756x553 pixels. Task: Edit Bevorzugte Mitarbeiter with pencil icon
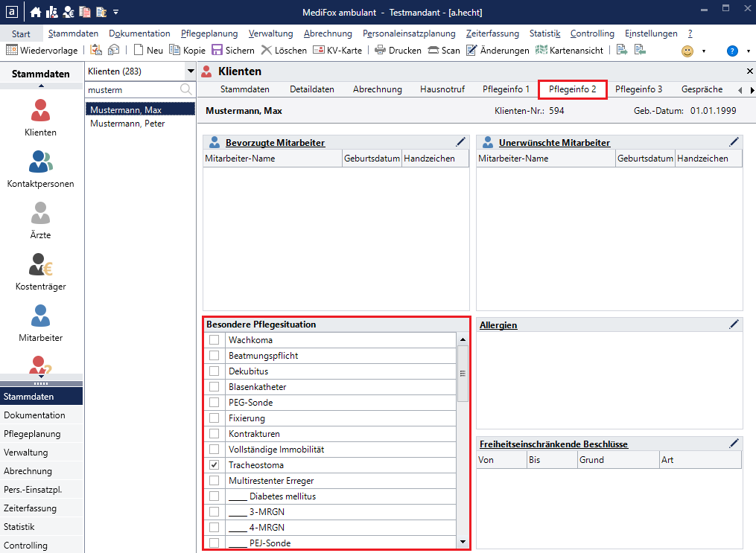point(460,142)
